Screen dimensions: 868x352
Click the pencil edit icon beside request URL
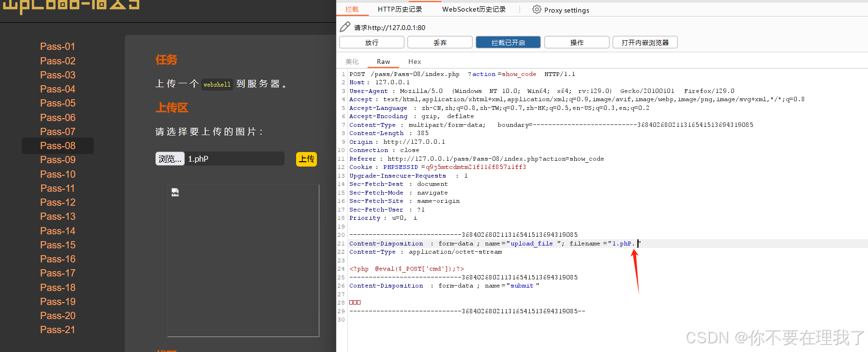tap(345, 27)
